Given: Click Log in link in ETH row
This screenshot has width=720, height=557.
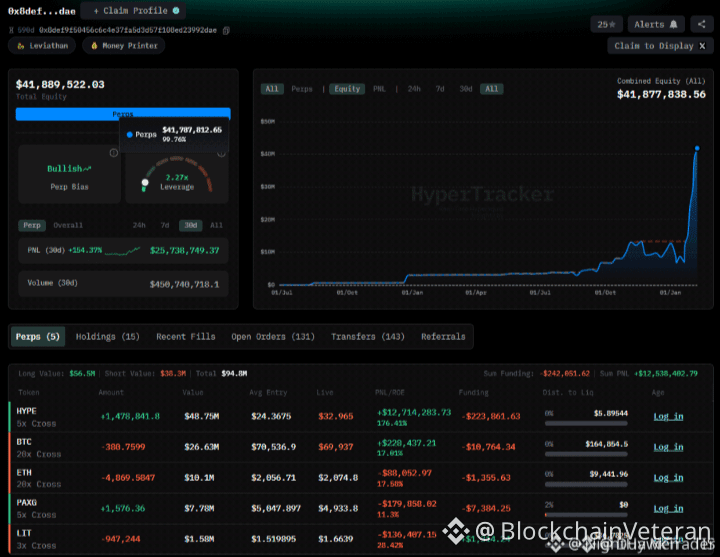Looking at the screenshot, I should 668,478.
